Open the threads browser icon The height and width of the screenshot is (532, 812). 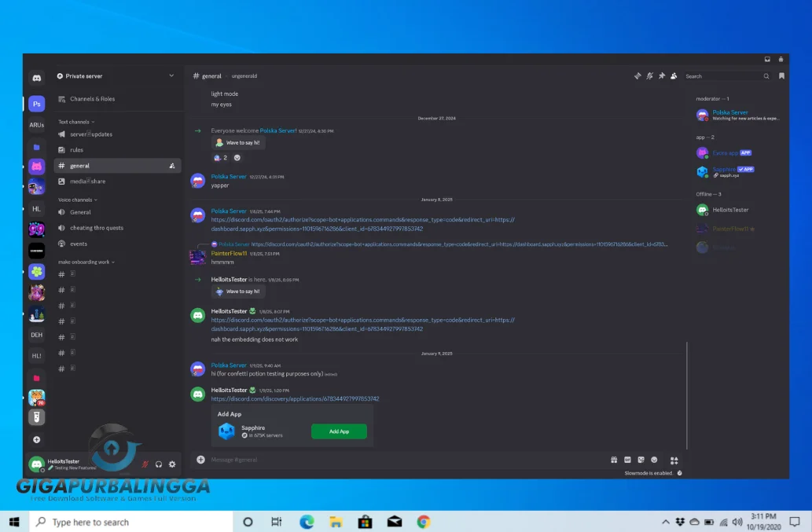click(638, 75)
